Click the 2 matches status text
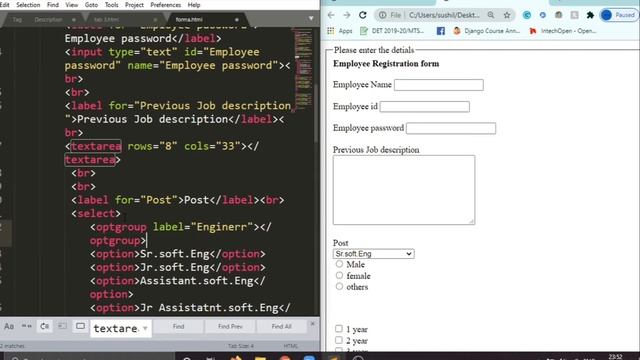This screenshot has width=640, height=360. click(13, 346)
